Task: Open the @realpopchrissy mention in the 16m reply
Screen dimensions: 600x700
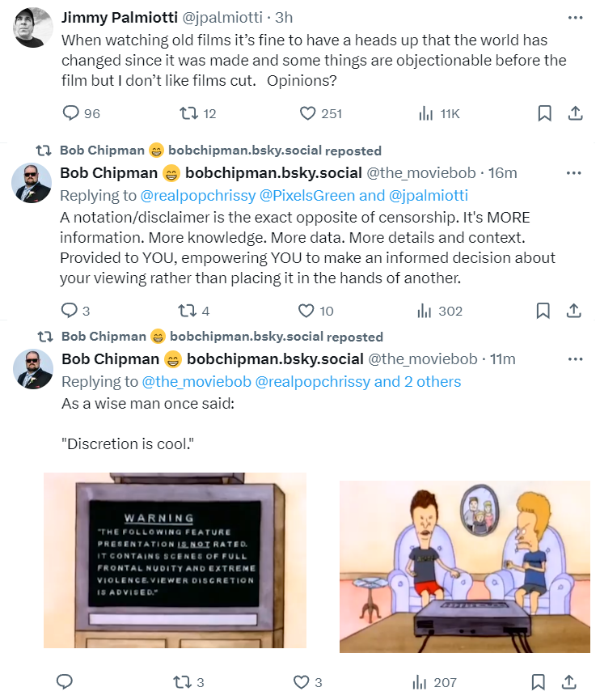Action: 198,196
